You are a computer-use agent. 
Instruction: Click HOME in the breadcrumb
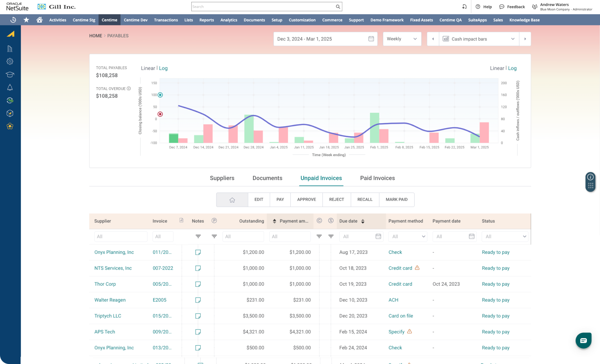tap(96, 36)
